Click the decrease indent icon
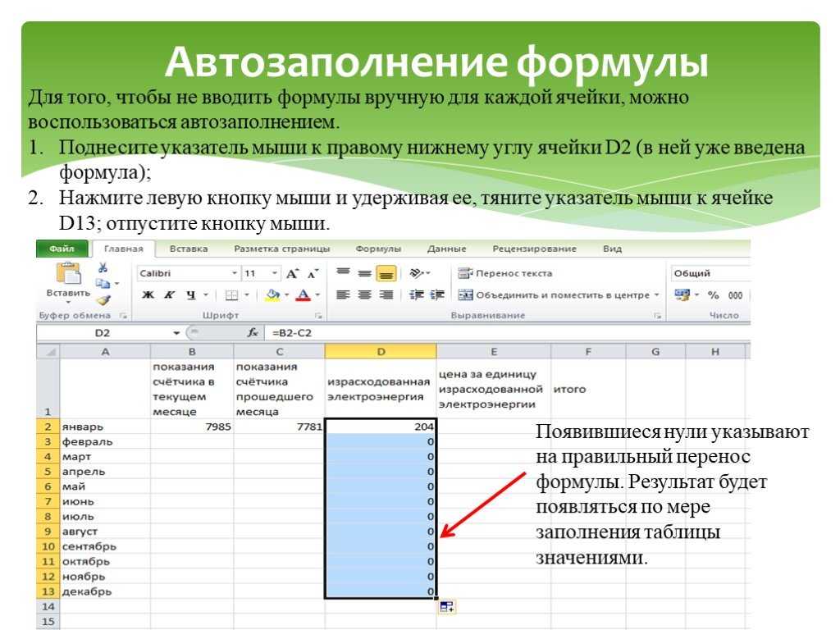This screenshot has height=630, width=840. coord(416,294)
